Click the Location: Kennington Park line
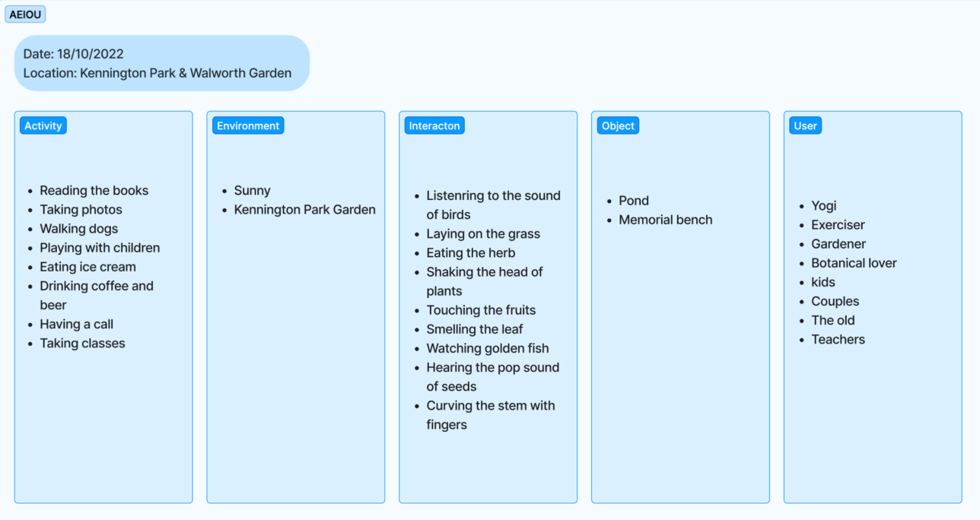This screenshot has width=980, height=520. tap(157, 73)
